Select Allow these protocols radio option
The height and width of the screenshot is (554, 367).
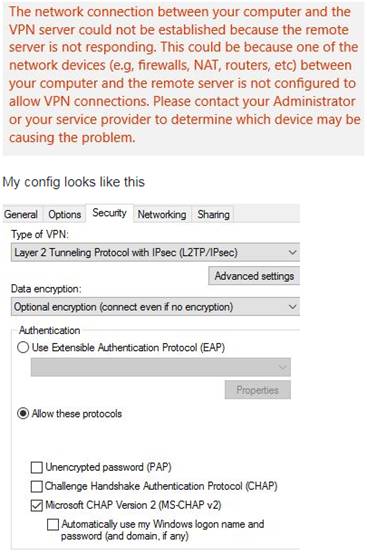click(23, 413)
